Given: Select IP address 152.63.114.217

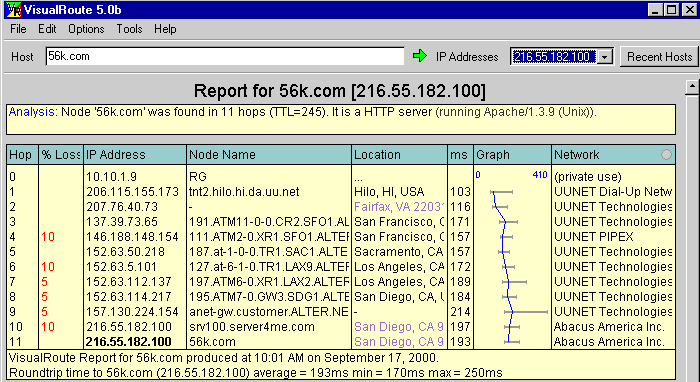Looking at the screenshot, I should click(129, 297).
